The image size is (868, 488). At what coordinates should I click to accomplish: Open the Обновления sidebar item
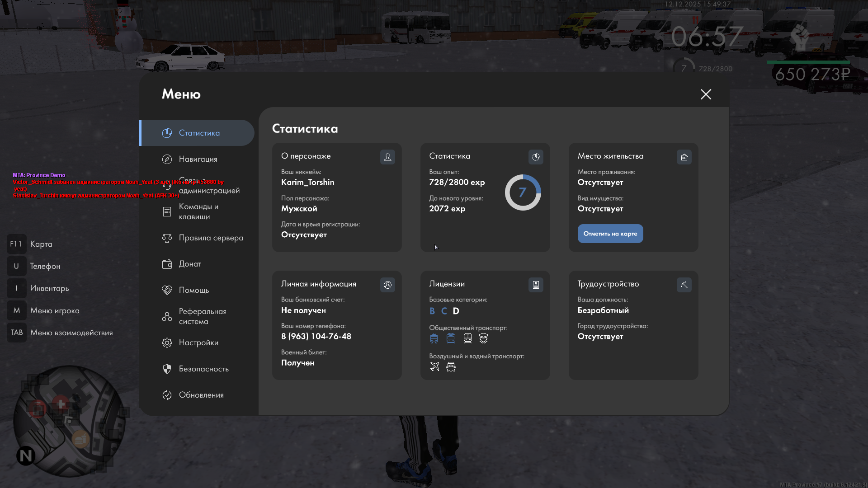(x=201, y=395)
